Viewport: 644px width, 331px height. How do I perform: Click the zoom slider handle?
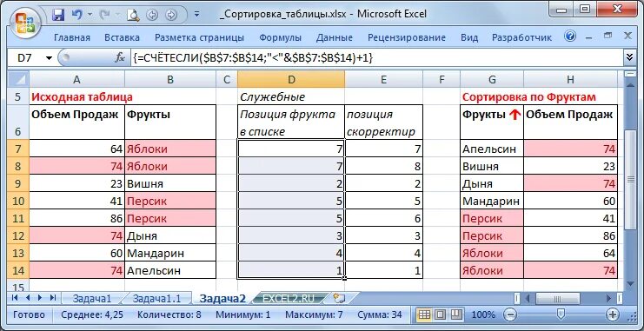(x=561, y=315)
